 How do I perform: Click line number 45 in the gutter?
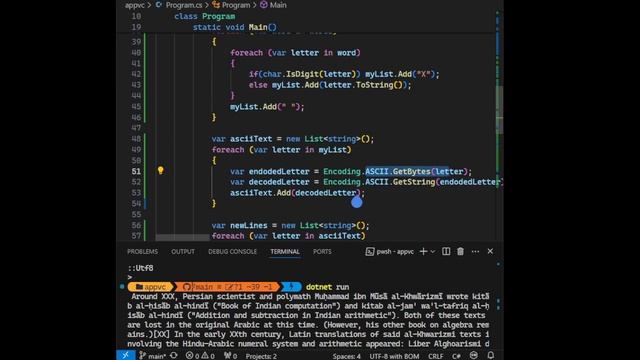click(x=136, y=107)
